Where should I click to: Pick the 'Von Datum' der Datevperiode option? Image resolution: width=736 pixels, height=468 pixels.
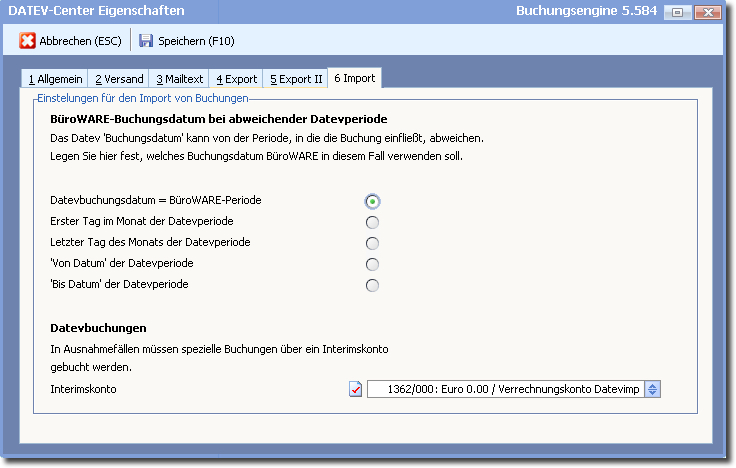373,264
